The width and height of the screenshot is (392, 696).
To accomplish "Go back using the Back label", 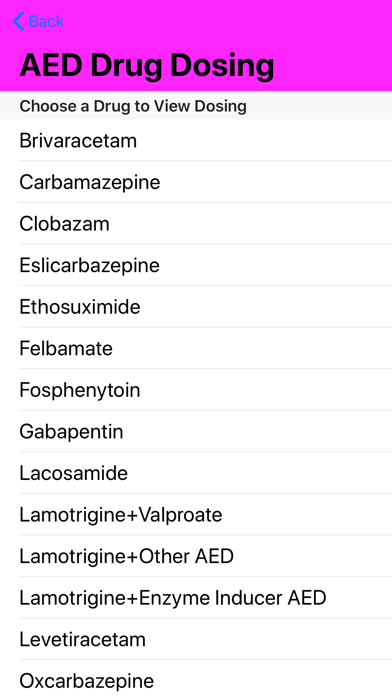I will [46, 21].
